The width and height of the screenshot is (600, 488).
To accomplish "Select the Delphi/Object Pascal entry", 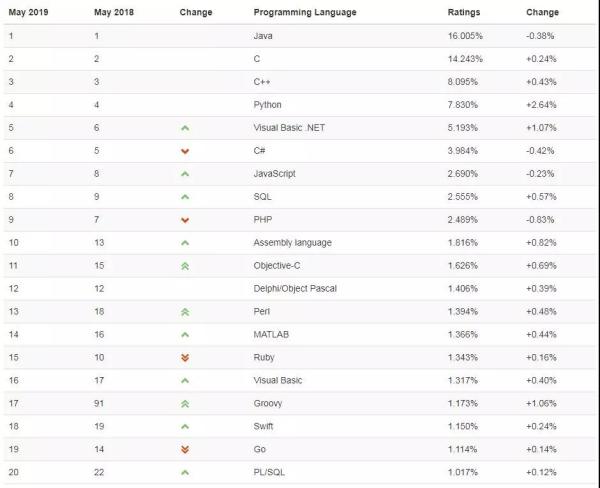I will [x=294, y=289].
